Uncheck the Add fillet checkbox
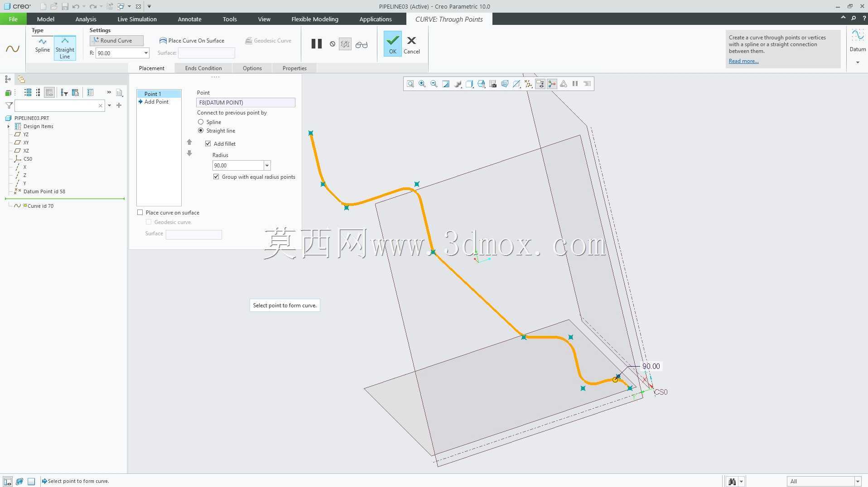Screen dimensions: 868x487 (208, 144)
